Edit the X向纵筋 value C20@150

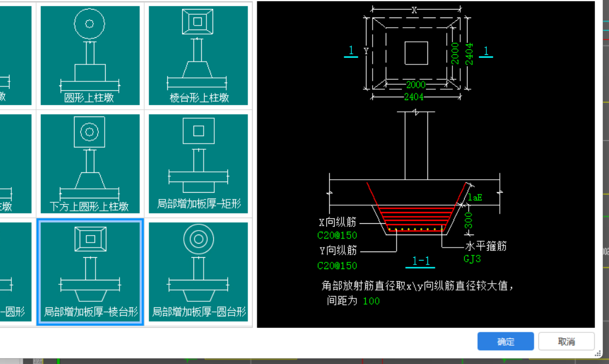pos(337,235)
